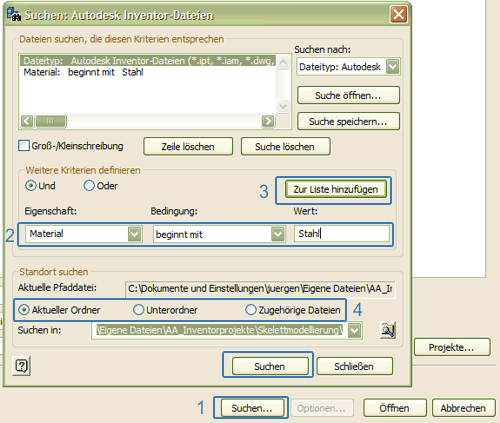Click Suche öffnen button
Screen dimensions: 500x423
[x=348, y=95]
